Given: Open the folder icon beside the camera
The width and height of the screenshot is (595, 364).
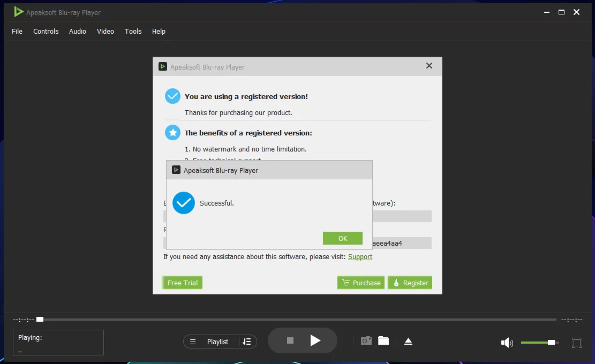Looking at the screenshot, I should pyautogui.click(x=383, y=340).
